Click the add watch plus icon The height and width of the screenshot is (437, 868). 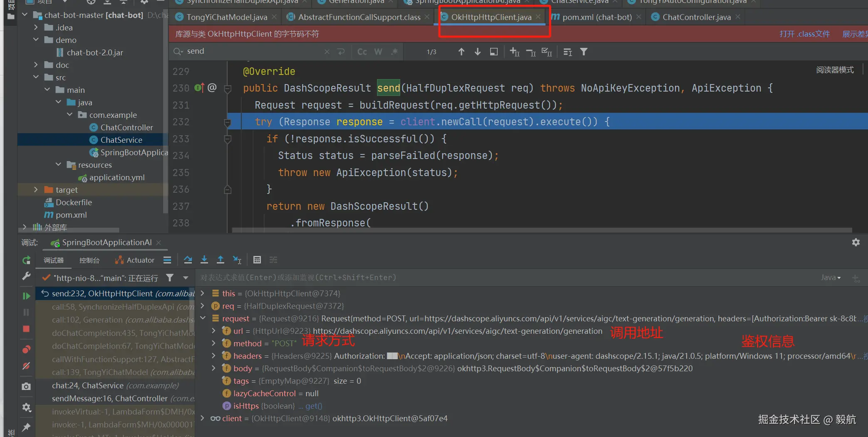pos(856,278)
